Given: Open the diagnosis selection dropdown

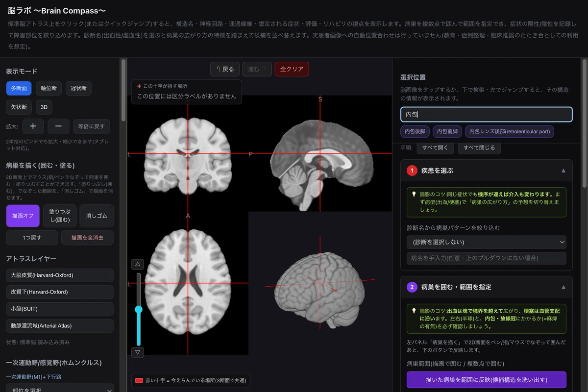Looking at the screenshot, I should pyautogui.click(x=486, y=242).
